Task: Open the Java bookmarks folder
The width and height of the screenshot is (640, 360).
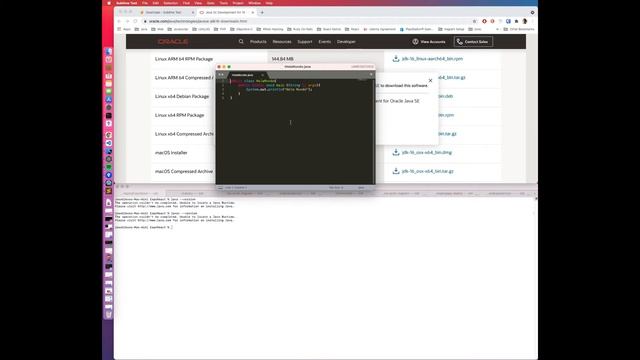Action: [141, 29]
